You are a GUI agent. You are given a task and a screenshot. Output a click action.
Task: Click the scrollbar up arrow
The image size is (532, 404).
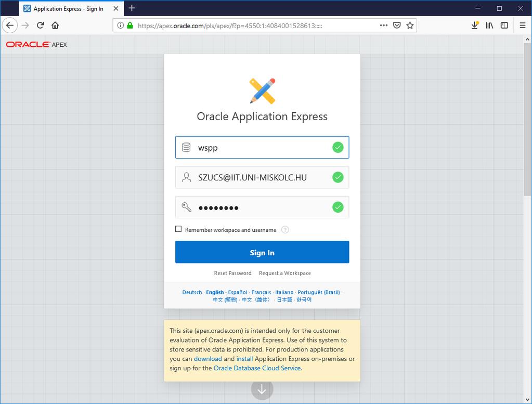pos(527,39)
